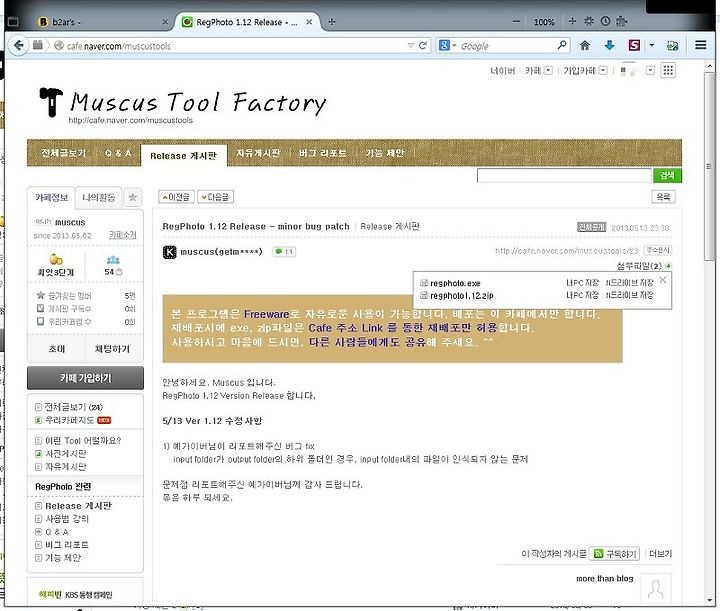The width and height of the screenshot is (720, 611).
Task: Click the Google search input box
Action: (507, 45)
